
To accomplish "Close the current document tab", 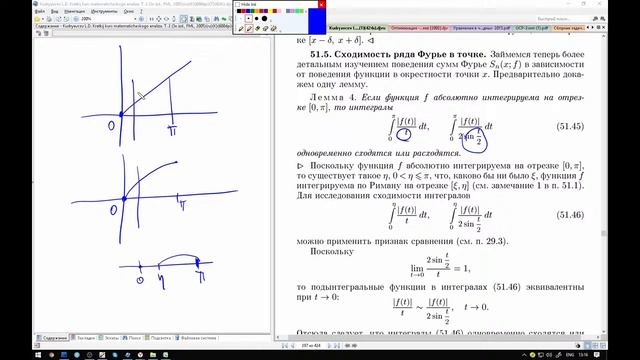I will (x=604, y=28).
